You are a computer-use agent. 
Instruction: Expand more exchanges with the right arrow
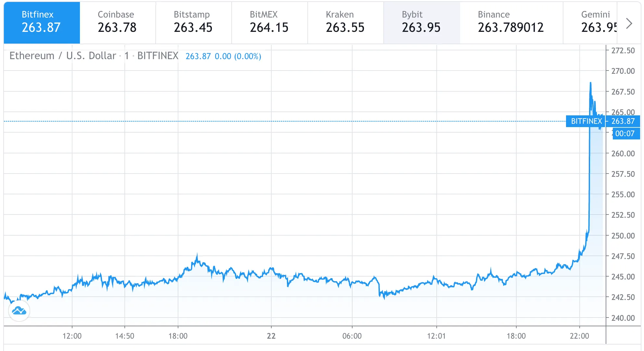(x=630, y=23)
